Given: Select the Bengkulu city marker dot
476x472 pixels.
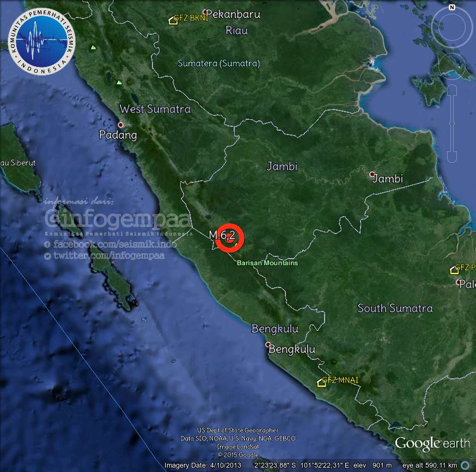Looking at the screenshot, I should coord(268,345).
